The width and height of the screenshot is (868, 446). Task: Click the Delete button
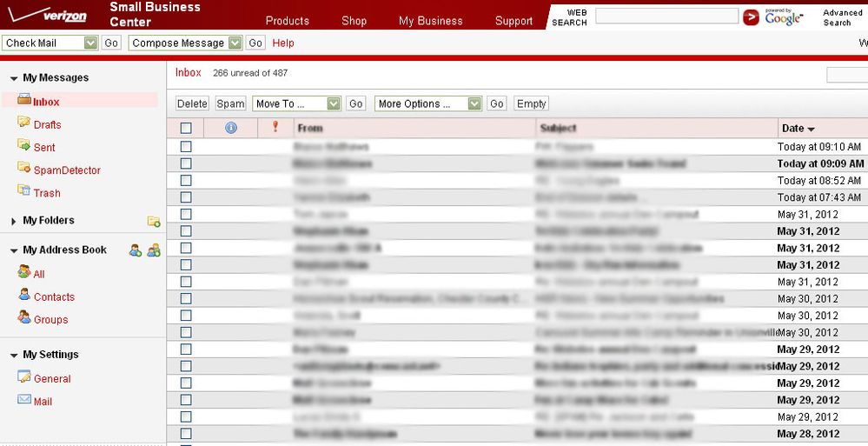(192, 103)
